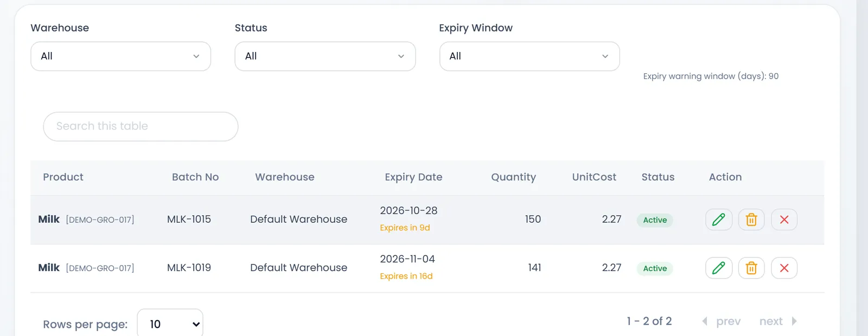Screen dimensions: 868x336
Task: Click expiry date 2026-10-28
Action: 409,211
